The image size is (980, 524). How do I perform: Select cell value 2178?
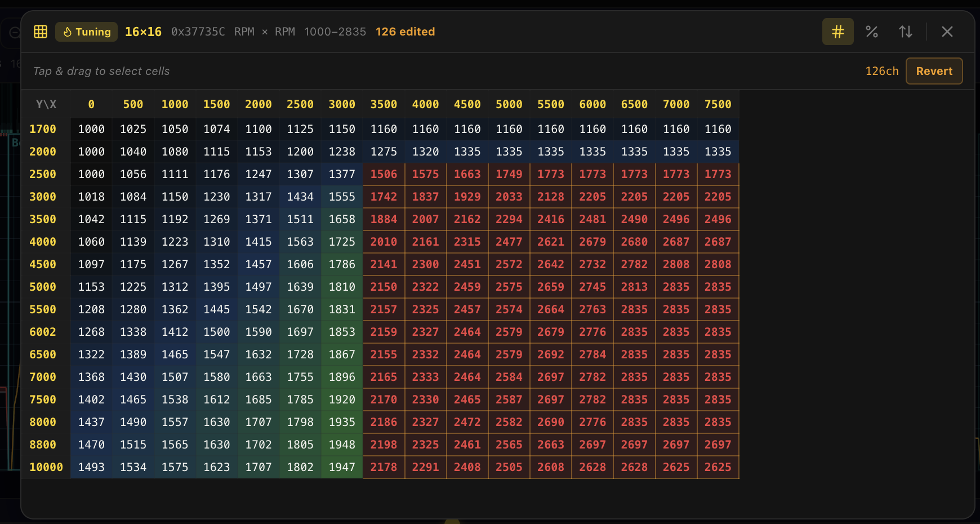[x=384, y=467]
